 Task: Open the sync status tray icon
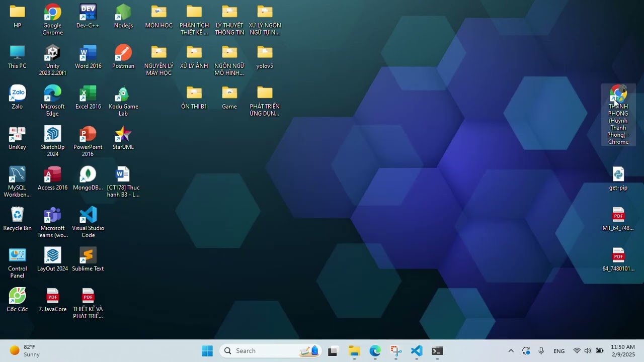point(526,351)
